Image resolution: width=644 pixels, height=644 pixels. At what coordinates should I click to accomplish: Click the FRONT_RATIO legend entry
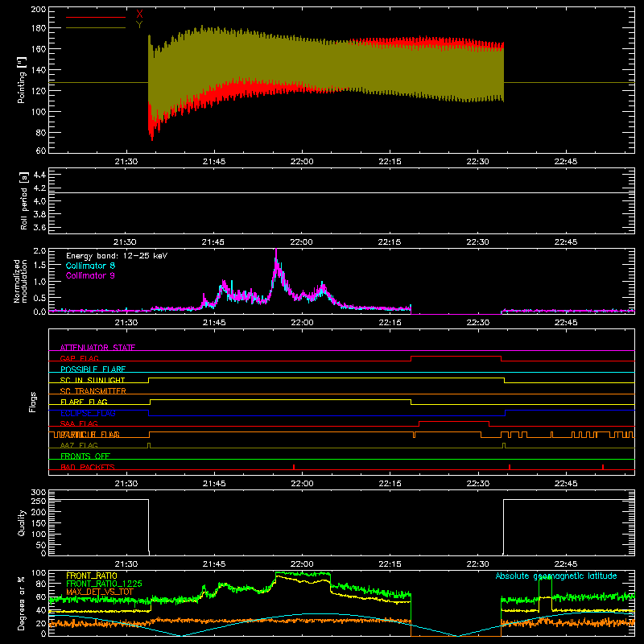pyautogui.click(x=92, y=576)
